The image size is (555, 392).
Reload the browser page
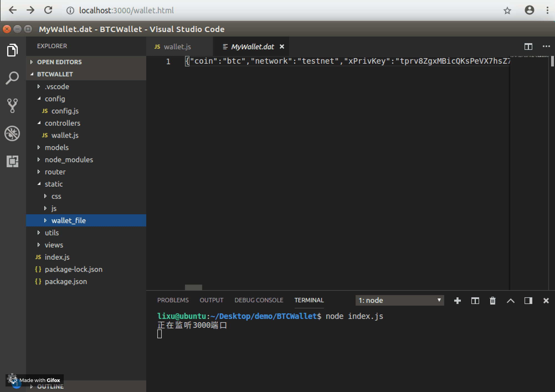(x=48, y=10)
